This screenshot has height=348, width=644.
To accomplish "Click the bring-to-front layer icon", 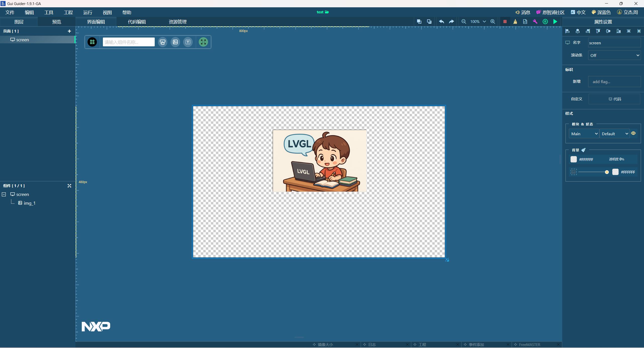I will 419,22.
